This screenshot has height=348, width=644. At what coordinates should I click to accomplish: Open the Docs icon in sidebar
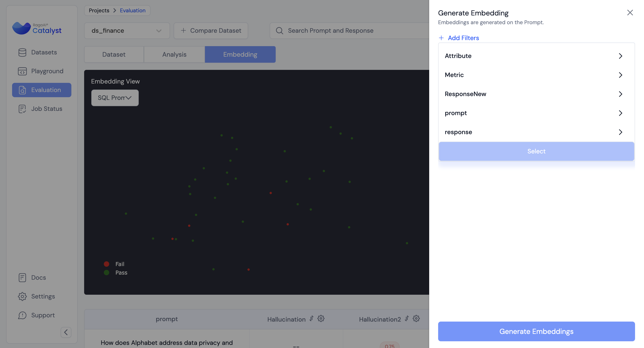[x=22, y=277]
